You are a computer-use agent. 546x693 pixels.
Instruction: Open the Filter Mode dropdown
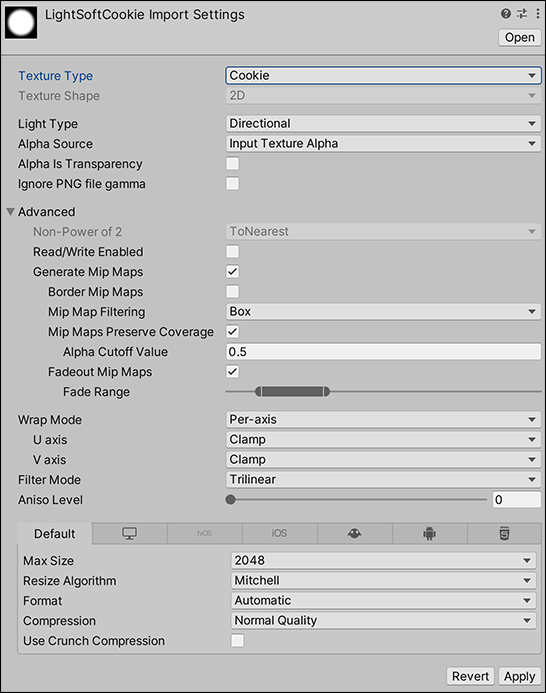click(x=383, y=480)
